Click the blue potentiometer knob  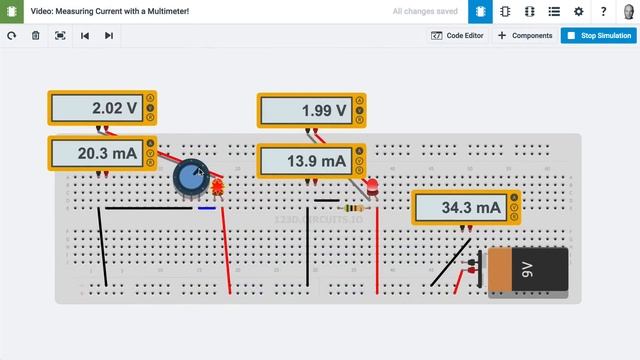coord(191,178)
